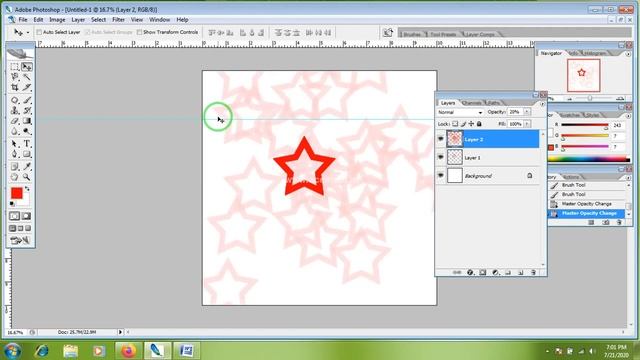640x360 pixels.
Task: Swap foreground and background colors
Action: (x=27, y=189)
